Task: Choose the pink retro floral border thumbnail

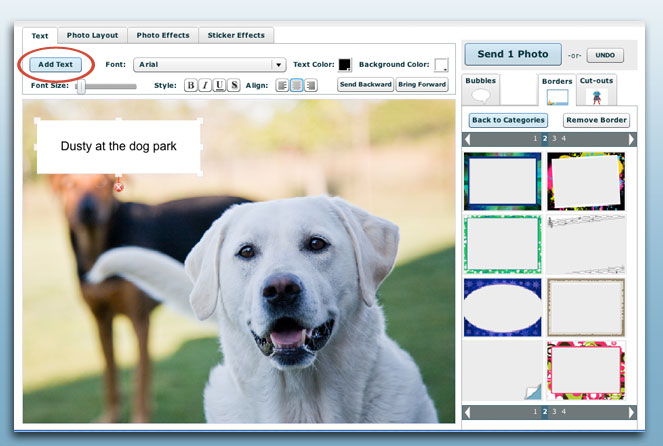Action: point(586,371)
